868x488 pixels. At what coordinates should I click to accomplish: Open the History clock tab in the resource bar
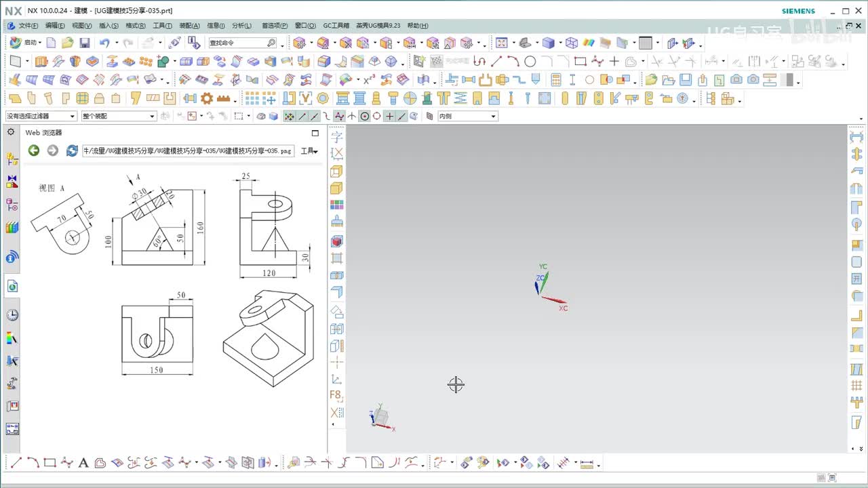click(12, 315)
